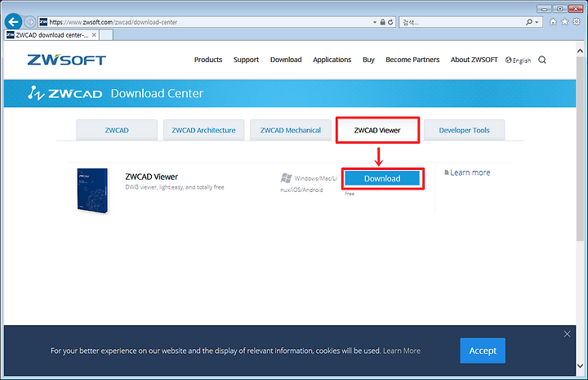Open the About ZWSOFT menu
Image resolution: width=588 pixels, height=380 pixels.
pyautogui.click(x=474, y=60)
